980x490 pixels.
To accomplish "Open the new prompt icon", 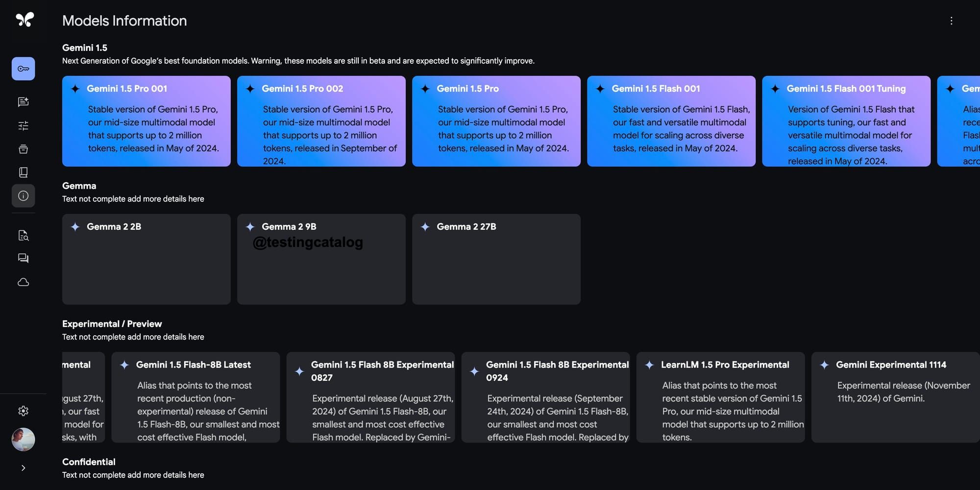I will coord(23,102).
